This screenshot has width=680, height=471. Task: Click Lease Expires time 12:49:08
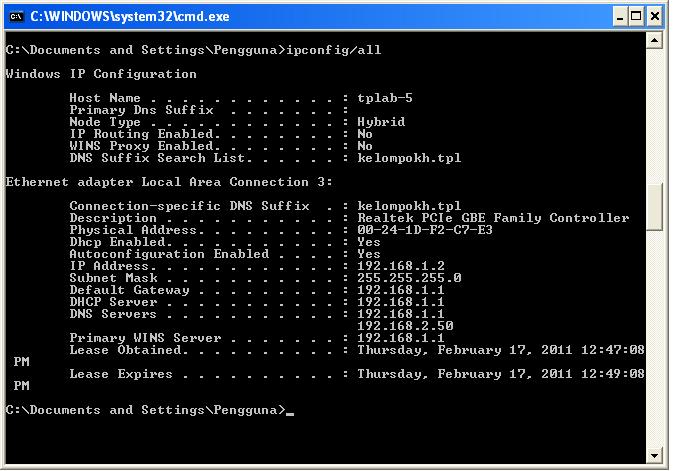(613, 373)
